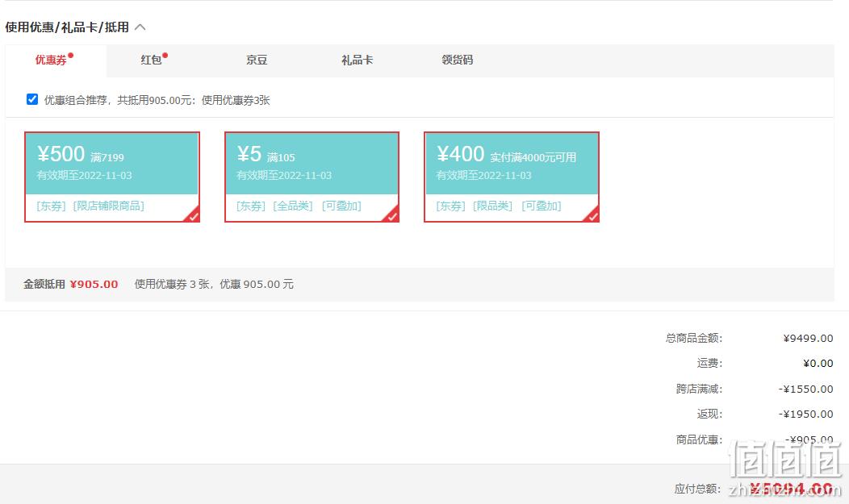
Task: Click the [限品类] tag on ¥400 coupon
Action: [x=493, y=206]
